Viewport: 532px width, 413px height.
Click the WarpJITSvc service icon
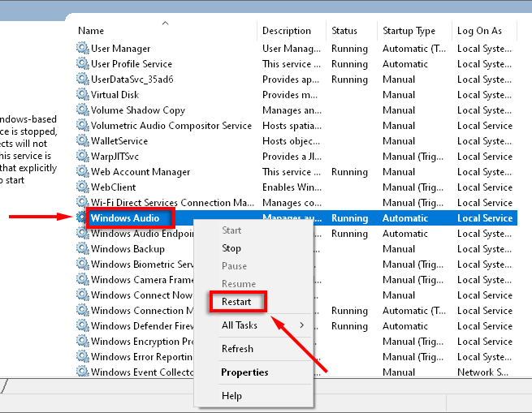83,156
